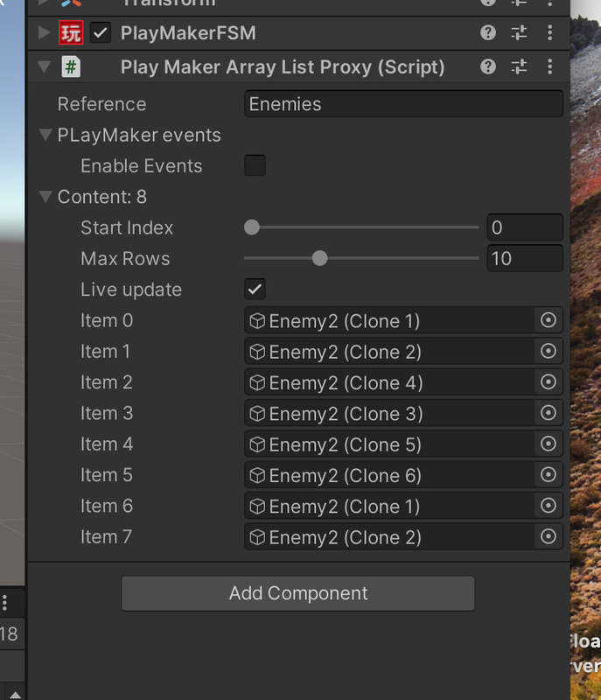Click the Item 5 label
The height and width of the screenshot is (700, 601).
(107, 475)
